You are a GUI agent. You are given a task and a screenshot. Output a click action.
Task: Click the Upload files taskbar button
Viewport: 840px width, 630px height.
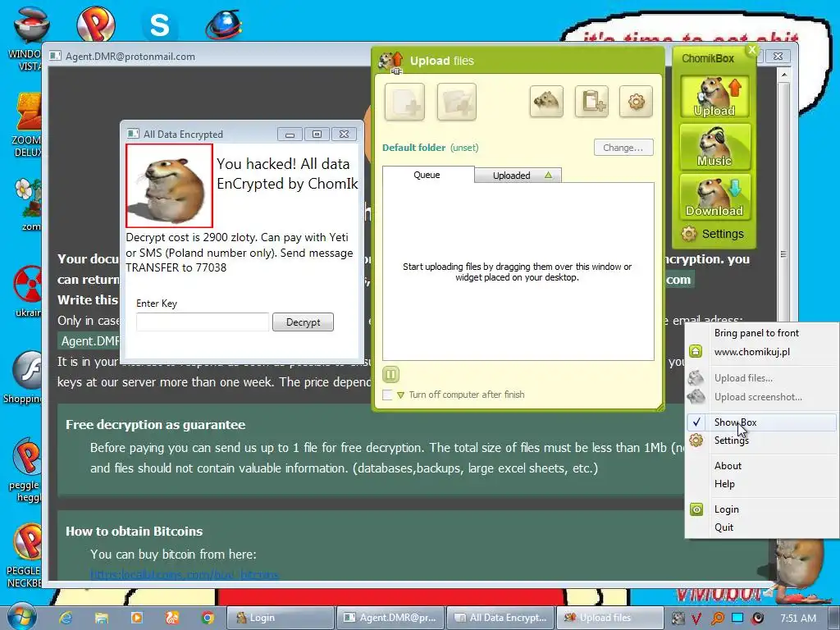[x=610, y=618]
